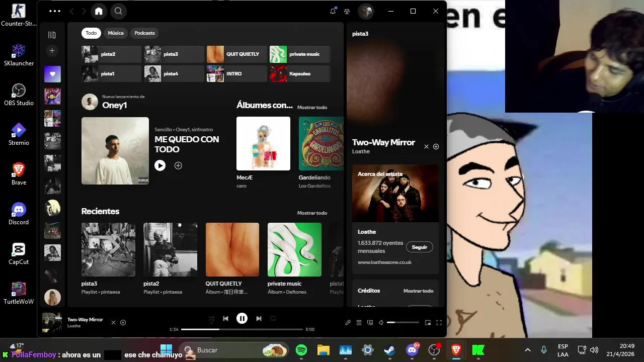
Task: Open the MecÆ album card
Action: 263,153
